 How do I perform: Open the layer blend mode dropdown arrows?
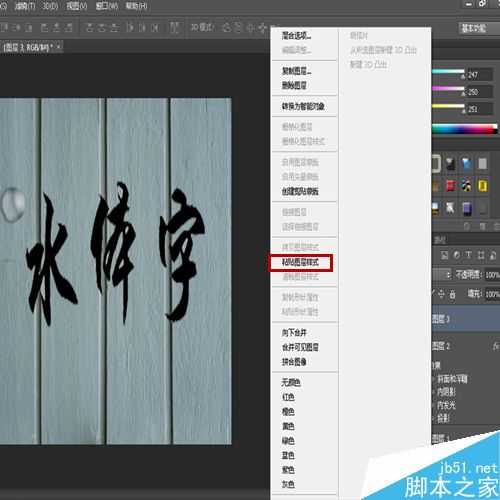click(x=449, y=275)
